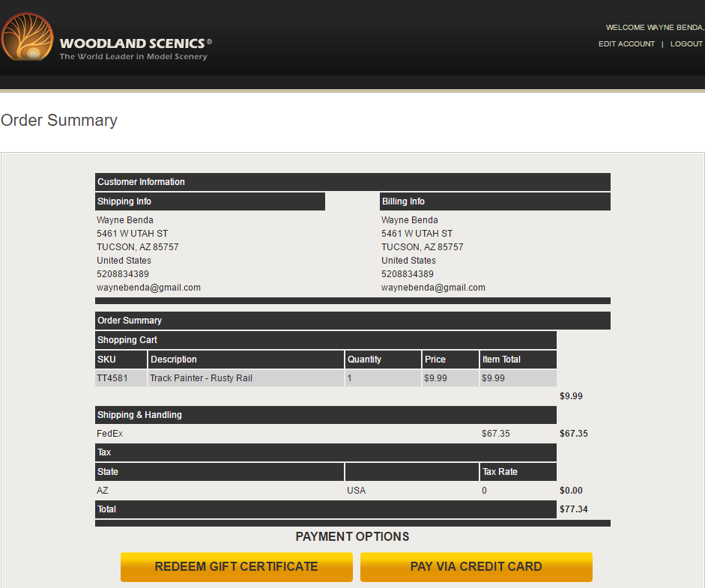Click the Welcome Wayne Benda greeting
Viewport: 705px width, 588px height.
[655, 28]
